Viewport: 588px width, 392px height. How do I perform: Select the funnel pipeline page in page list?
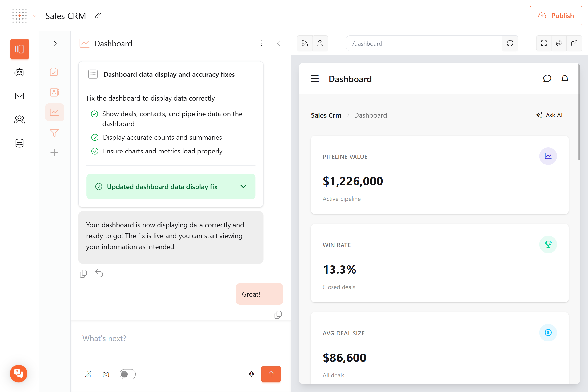click(x=54, y=132)
